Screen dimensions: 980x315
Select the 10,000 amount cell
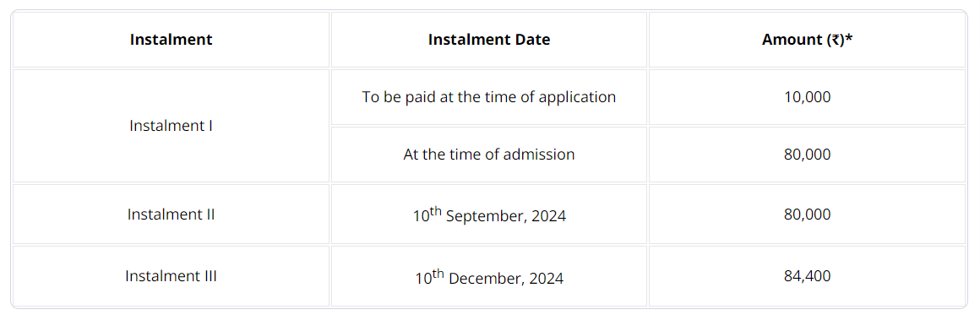[807, 97]
